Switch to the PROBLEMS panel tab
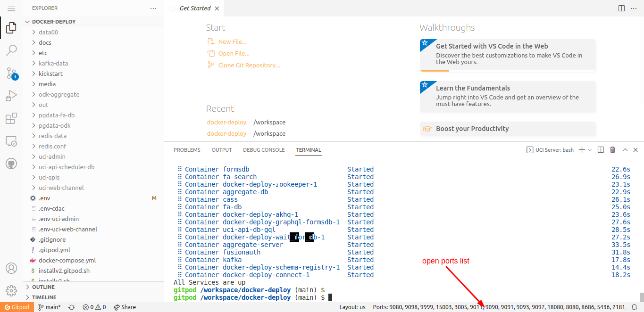Viewport: 644px width, 312px height. [187, 150]
